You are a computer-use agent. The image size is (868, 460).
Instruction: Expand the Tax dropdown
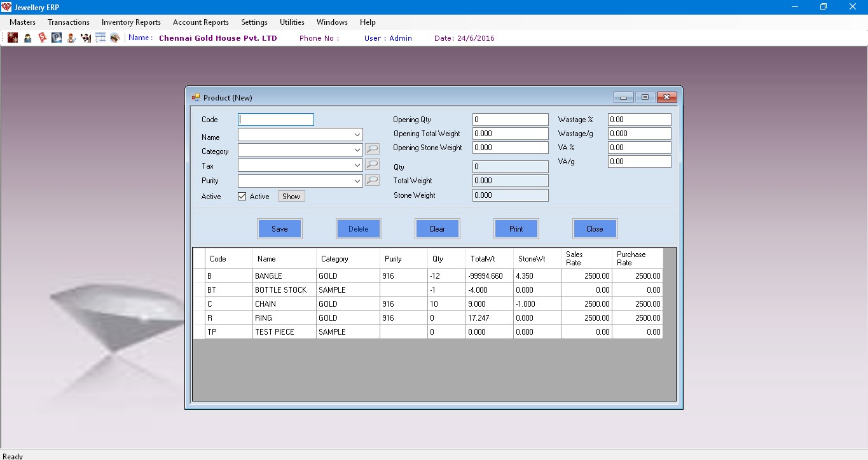coord(357,165)
